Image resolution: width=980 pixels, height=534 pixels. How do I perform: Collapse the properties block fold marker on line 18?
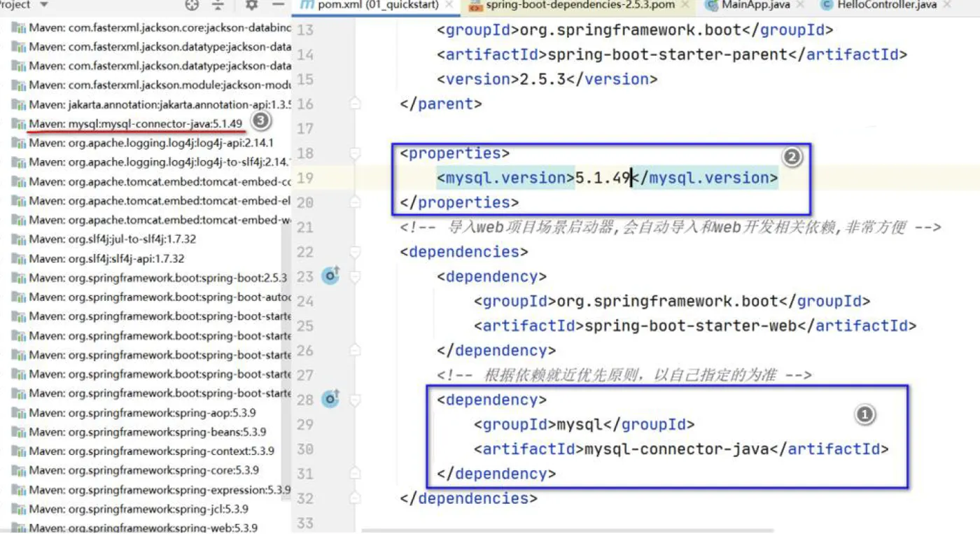tap(356, 153)
